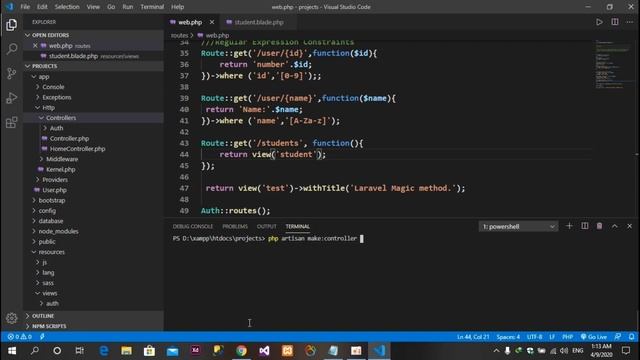Image resolution: width=640 pixels, height=360 pixels.
Task: Show errors and warnings count in status bar
Action: (20, 337)
